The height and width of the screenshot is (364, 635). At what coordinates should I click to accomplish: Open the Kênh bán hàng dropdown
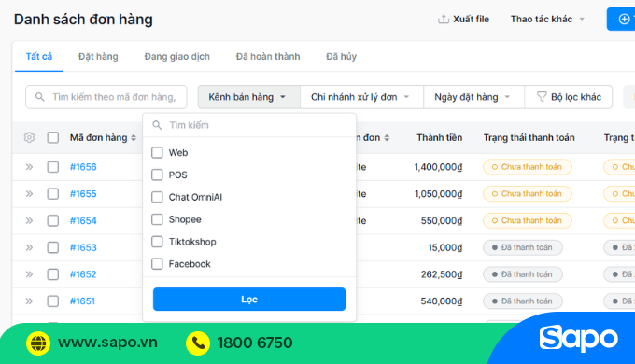pyautogui.click(x=248, y=97)
